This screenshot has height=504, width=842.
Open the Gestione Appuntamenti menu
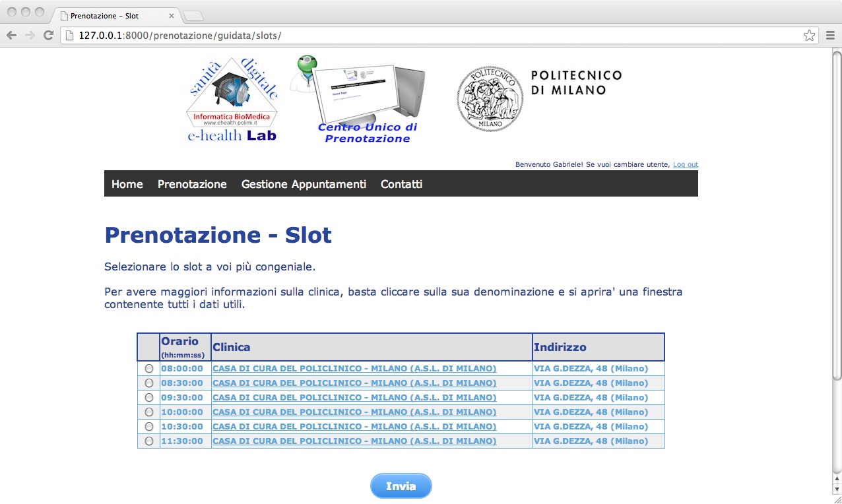304,184
